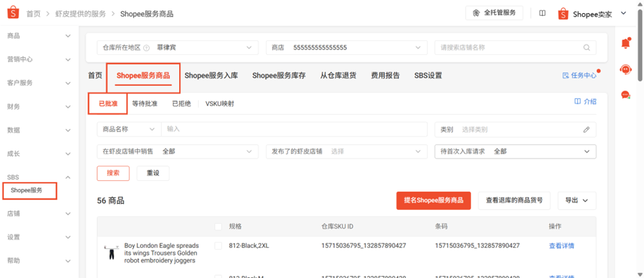Click the page vertical scrollbar
Image resolution: width=644 pixels, height=278 pixels.
coord(640,45)
